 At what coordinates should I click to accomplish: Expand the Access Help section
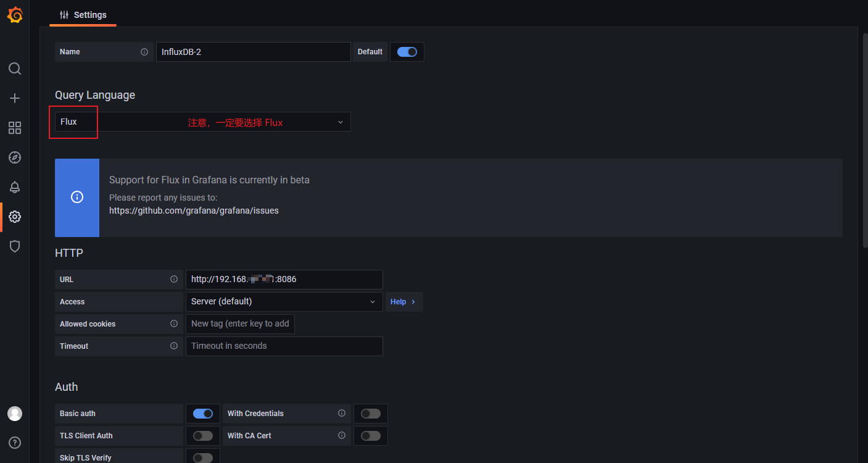tap(403, 302)
